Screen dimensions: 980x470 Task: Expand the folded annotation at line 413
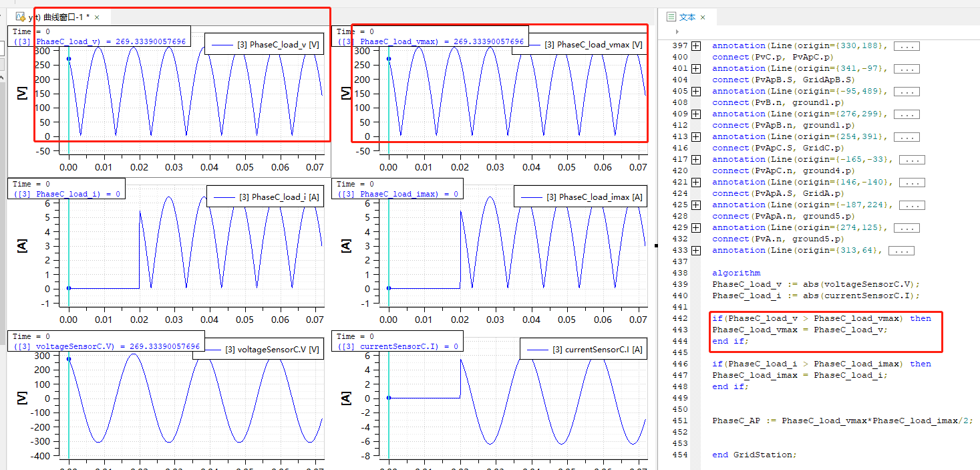(696, 137)
